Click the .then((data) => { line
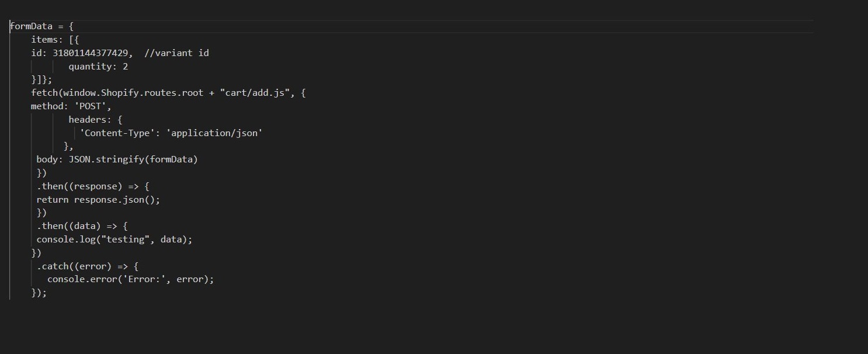868x354 pixels. (82, 226)
